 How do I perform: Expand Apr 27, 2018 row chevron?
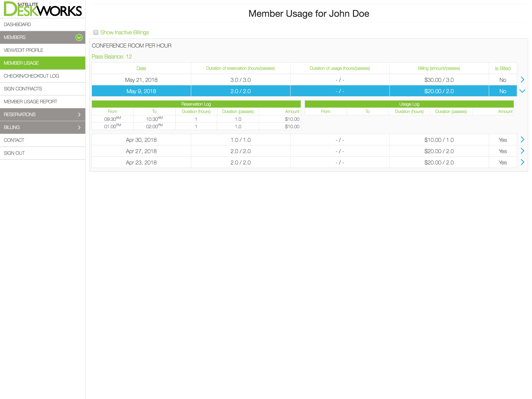522,151
